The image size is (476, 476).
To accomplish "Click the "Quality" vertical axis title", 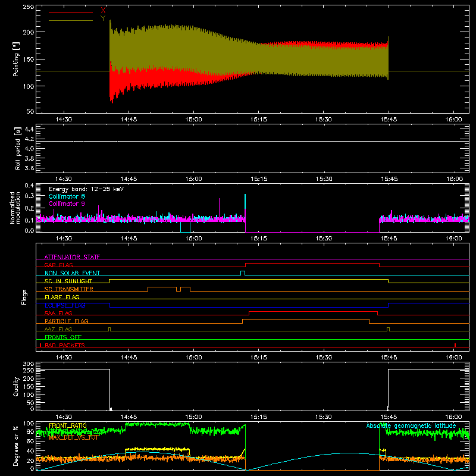I will (x=16, y=386).
